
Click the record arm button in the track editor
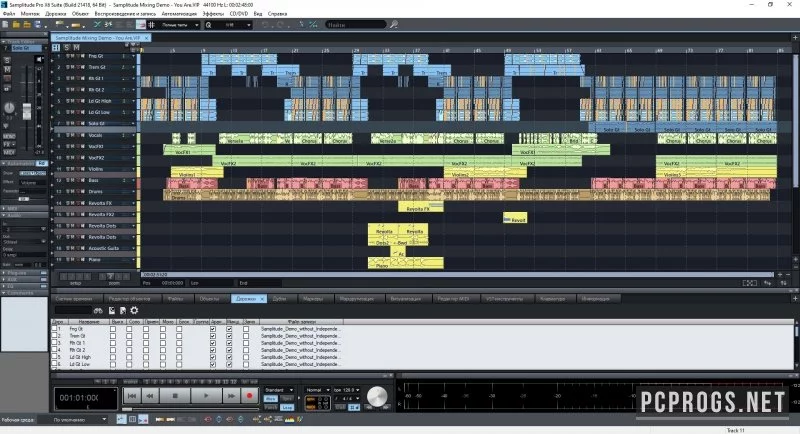7,79
